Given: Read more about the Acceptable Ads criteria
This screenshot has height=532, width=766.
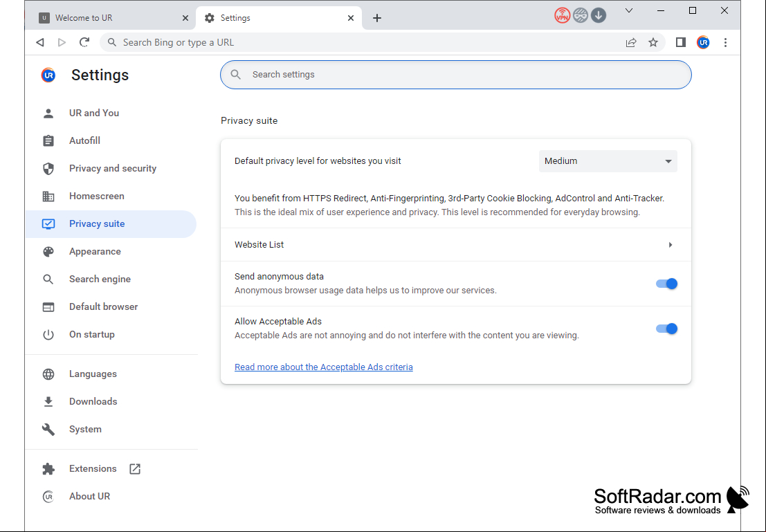Looking at the screenshot, I should click(323, 367).
